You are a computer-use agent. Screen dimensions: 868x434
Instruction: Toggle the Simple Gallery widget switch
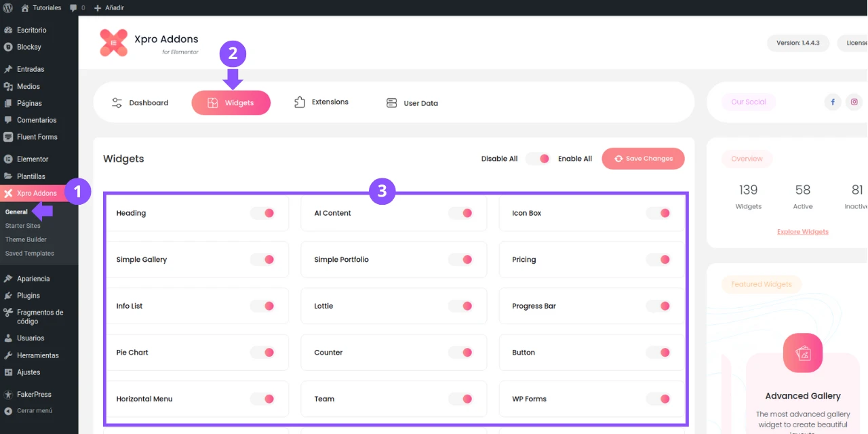tap(262, 260)
